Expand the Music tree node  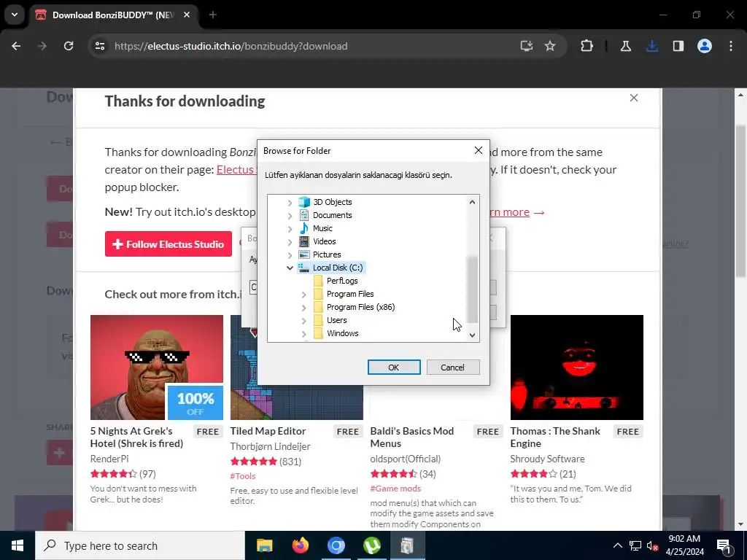(x=290, y=228)
